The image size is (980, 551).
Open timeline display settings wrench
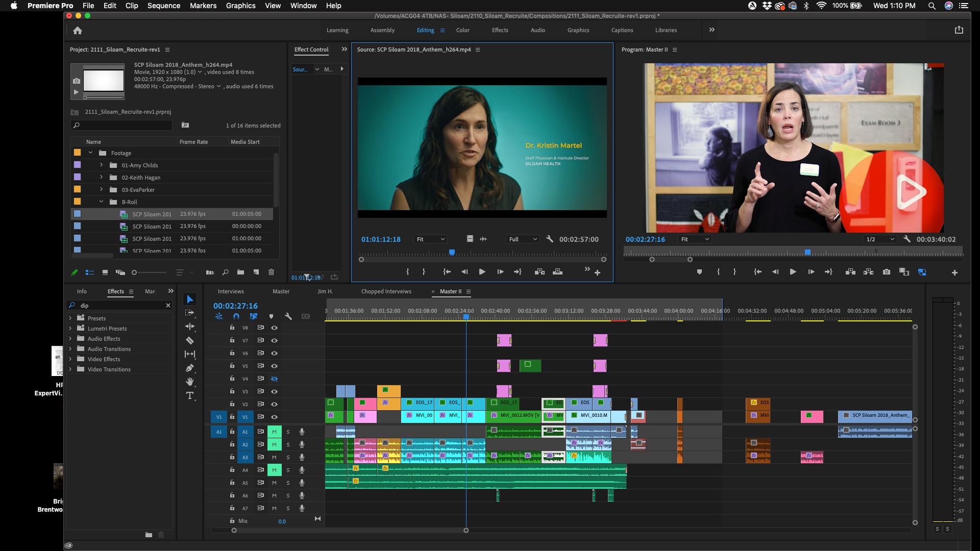[288, 316]
